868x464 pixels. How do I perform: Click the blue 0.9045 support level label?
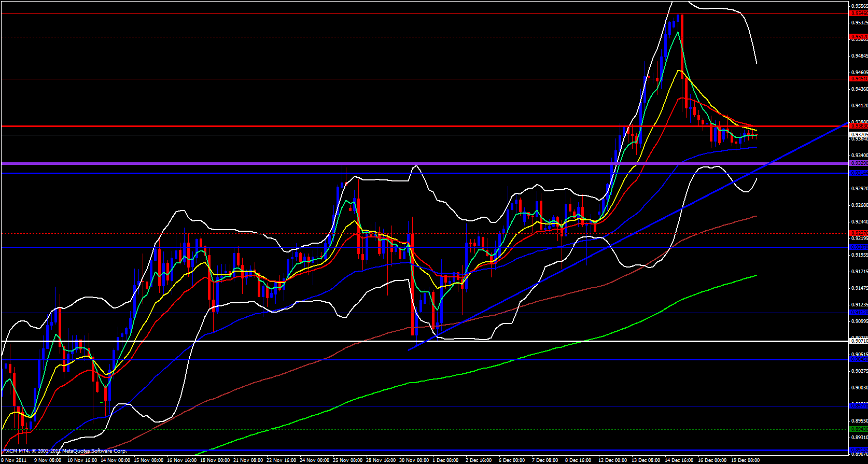[859, 359]
